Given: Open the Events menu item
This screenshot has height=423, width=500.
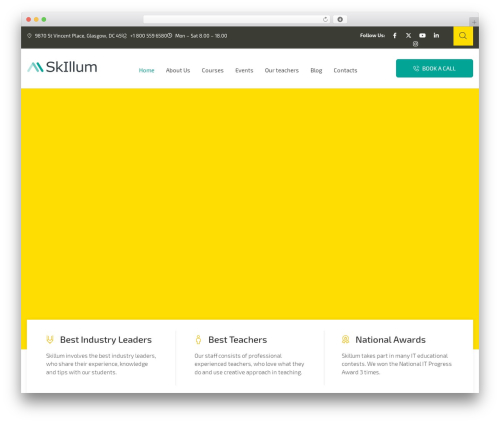Looking at the screenshot, I should click(244, 70).
